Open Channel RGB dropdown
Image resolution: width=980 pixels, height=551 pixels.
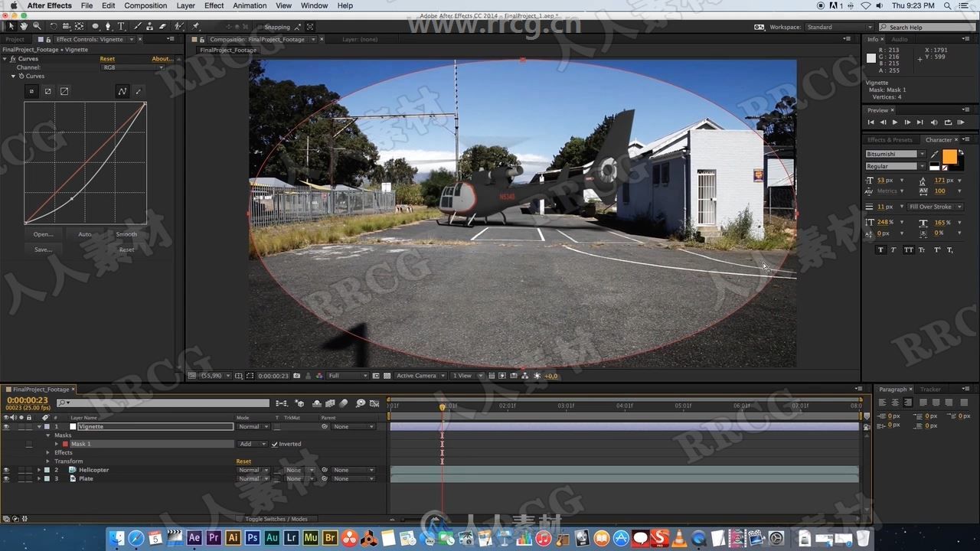coord(133,67)
